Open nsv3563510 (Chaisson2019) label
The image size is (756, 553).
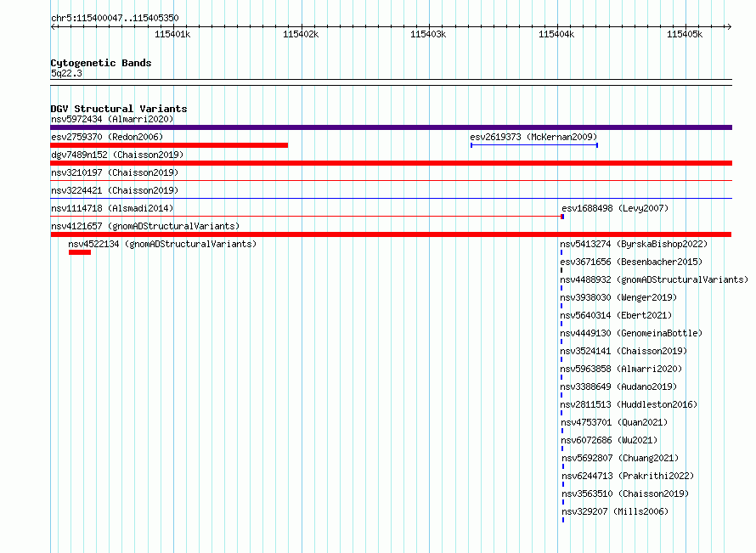point(625,494)
